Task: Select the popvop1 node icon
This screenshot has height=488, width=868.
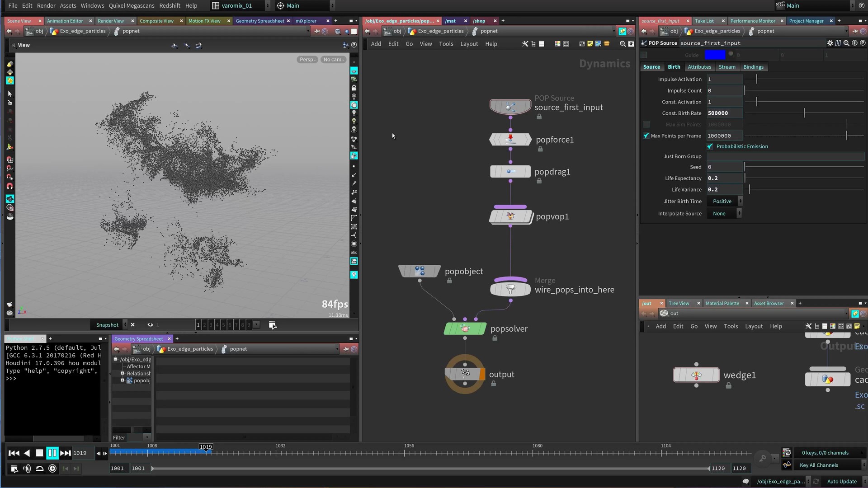Action: pyautogui.click(x=510, y=216)
